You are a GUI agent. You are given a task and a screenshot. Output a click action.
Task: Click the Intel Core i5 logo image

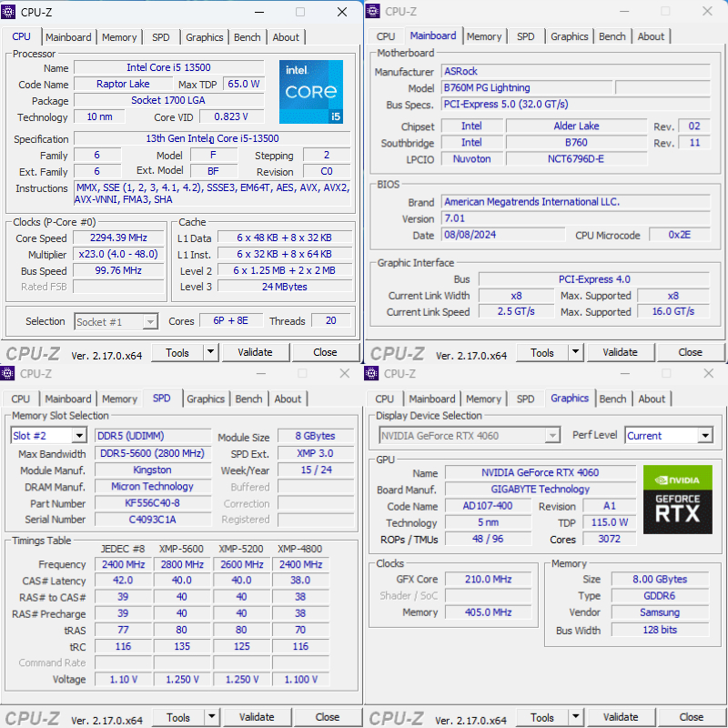(310, 92)
